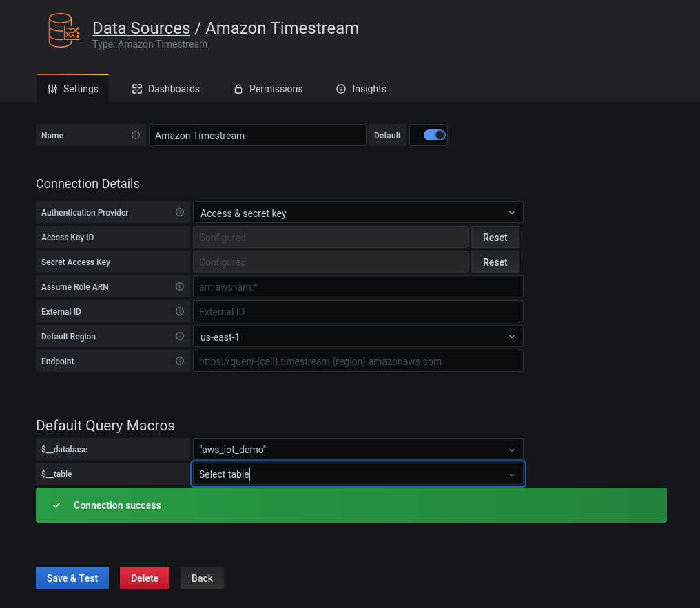700x608 pixels.
Task: Click the info icon beside External ID
Action: 180,311
